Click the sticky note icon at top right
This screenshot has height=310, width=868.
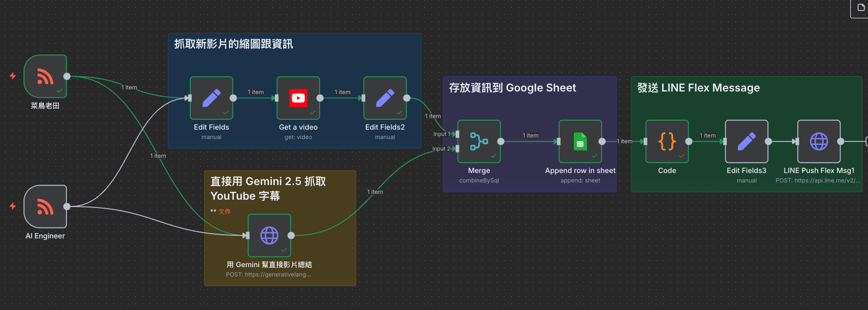861,7
